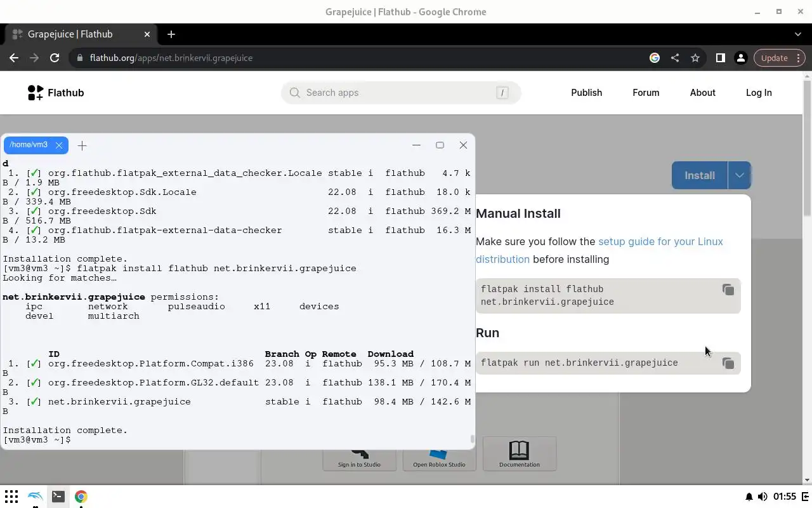Open the applications grid launcher
This screenshot has height=508, width=812.
tap(11, 497)
